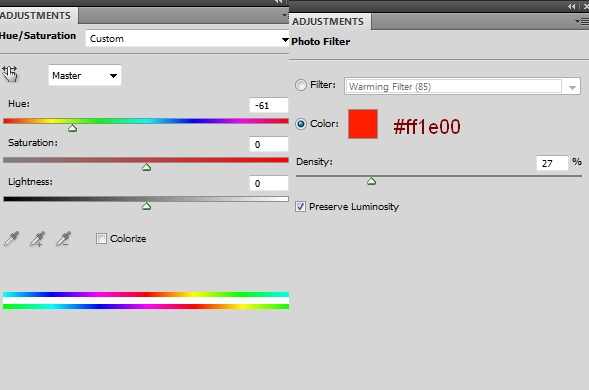Click the Hue value field showing -61
The image size is (589, 390).
269,106
